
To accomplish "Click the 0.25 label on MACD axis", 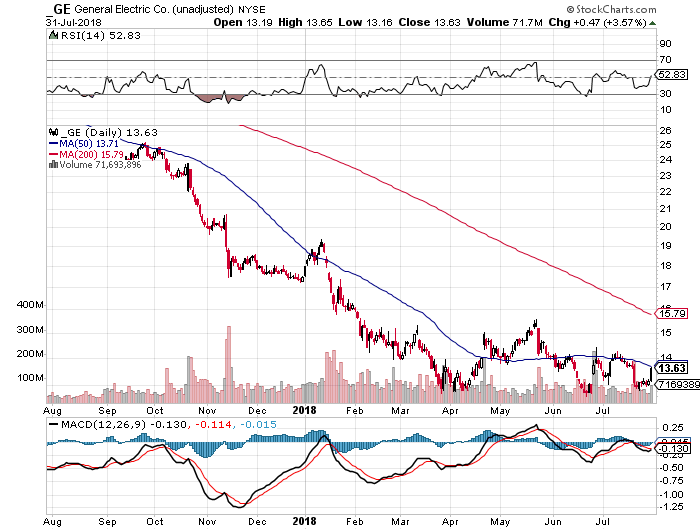I will tap(672, 428).
